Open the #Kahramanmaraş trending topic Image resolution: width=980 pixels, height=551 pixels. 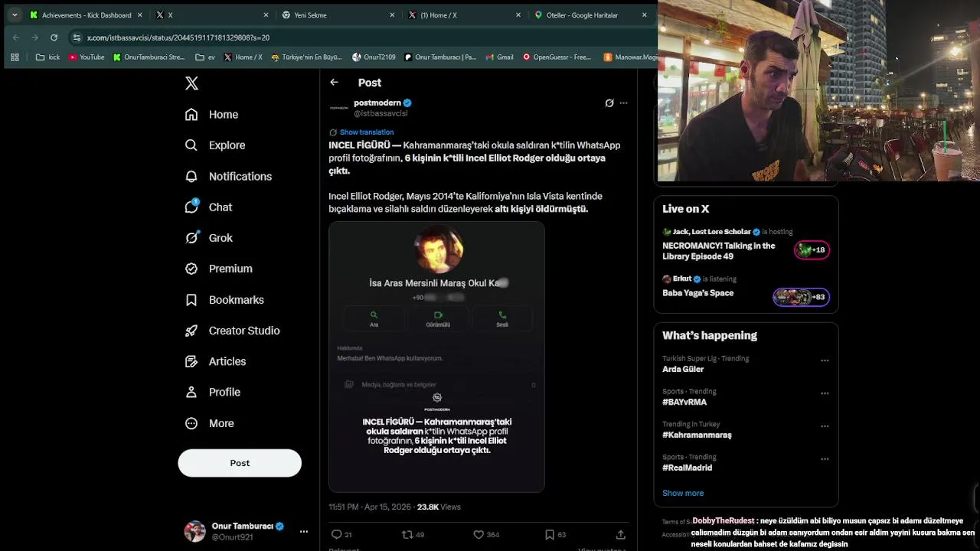tap(697, 435)
